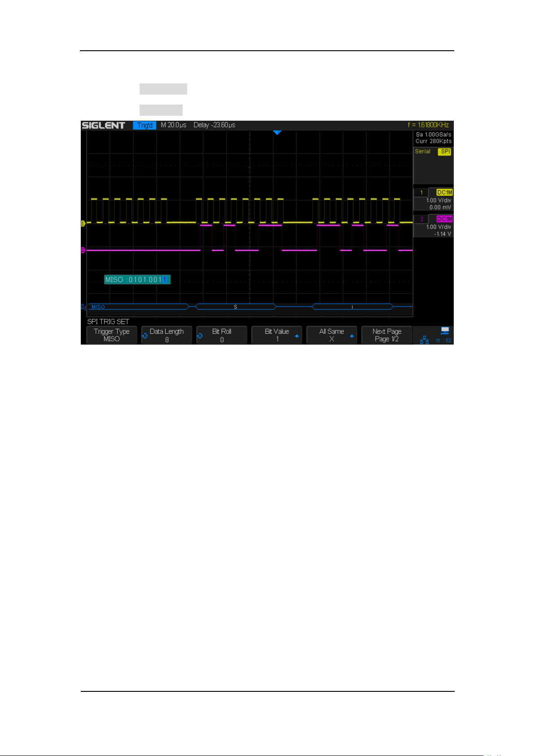Screen dimensions: 535x756
Task: Open the Trigger Type MISO softkey
Action: [x=112, y=335]
